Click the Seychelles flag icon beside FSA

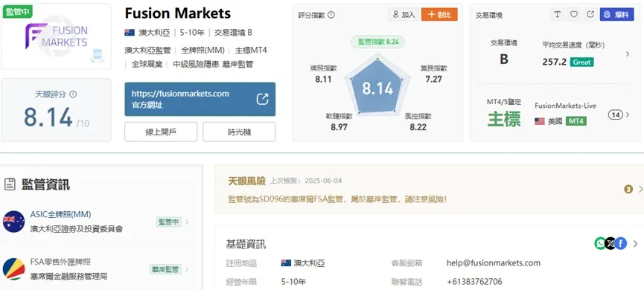pyautogui.click(x=13, y=269)
